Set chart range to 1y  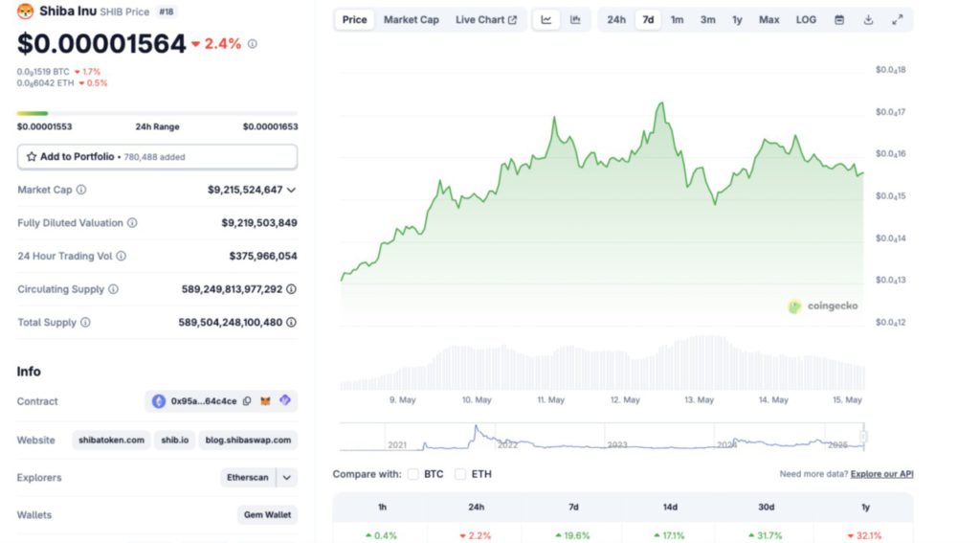pyautogui.click(x=737, y=19)
